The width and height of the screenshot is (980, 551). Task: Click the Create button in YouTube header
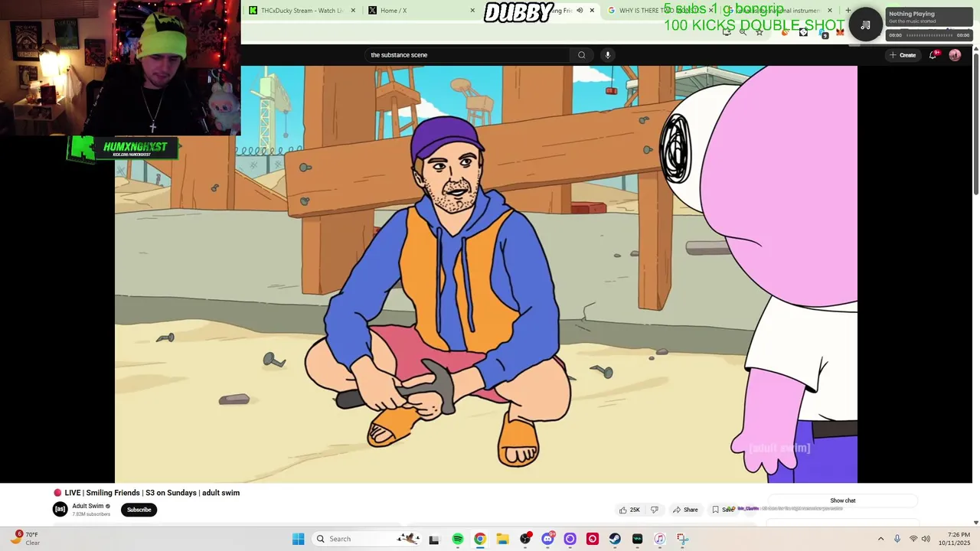(903, 55)
